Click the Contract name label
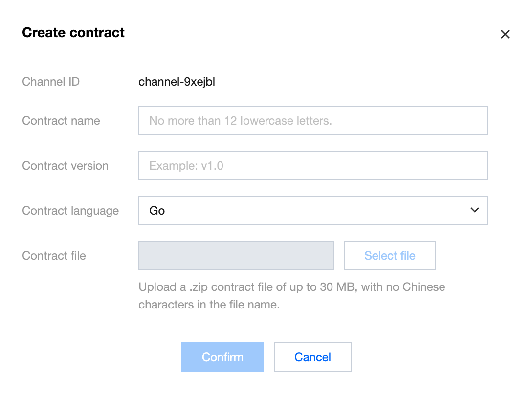Viewport: 532px width, 396px height. [61, 121]
